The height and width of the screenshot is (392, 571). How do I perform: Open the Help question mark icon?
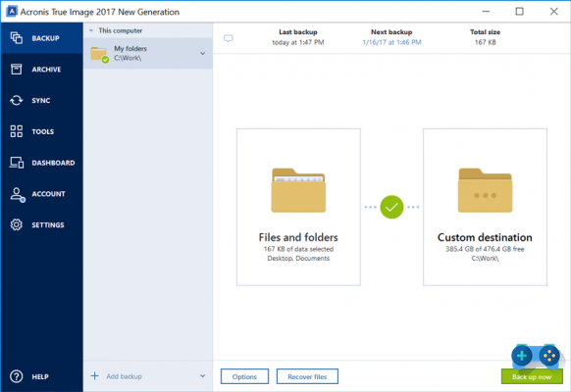click(x=17, y=376)
